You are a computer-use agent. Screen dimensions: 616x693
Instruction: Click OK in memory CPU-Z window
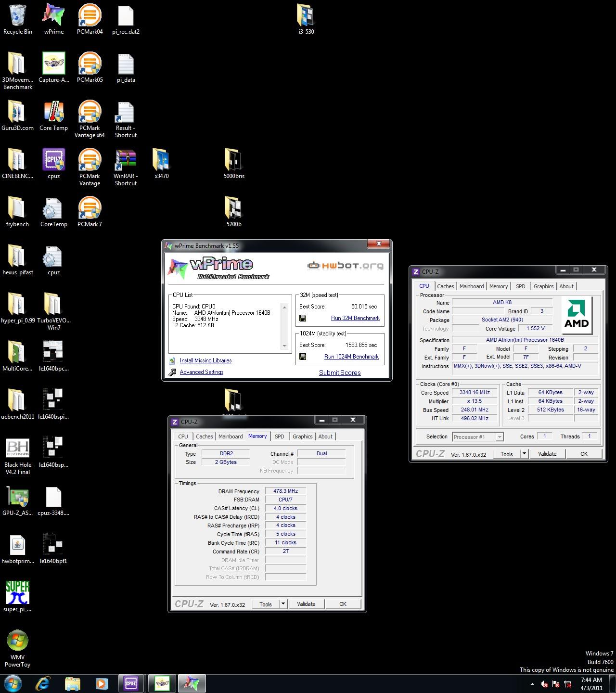pyautogui.click(x=343, y=604)
